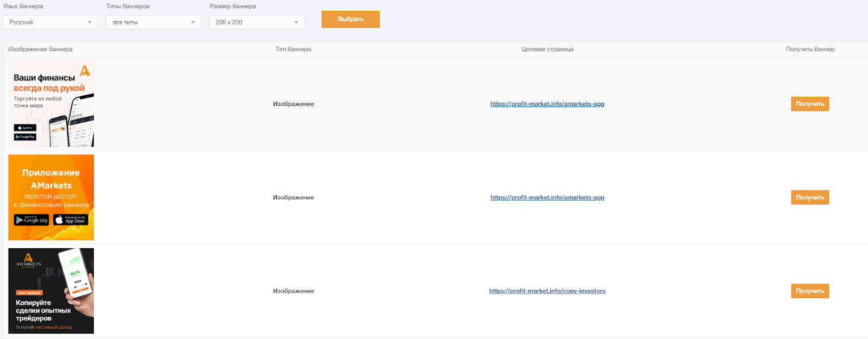Click the 'Размер баннера' label
Viewport: 868px width, 339px height.
pos(233,6)
